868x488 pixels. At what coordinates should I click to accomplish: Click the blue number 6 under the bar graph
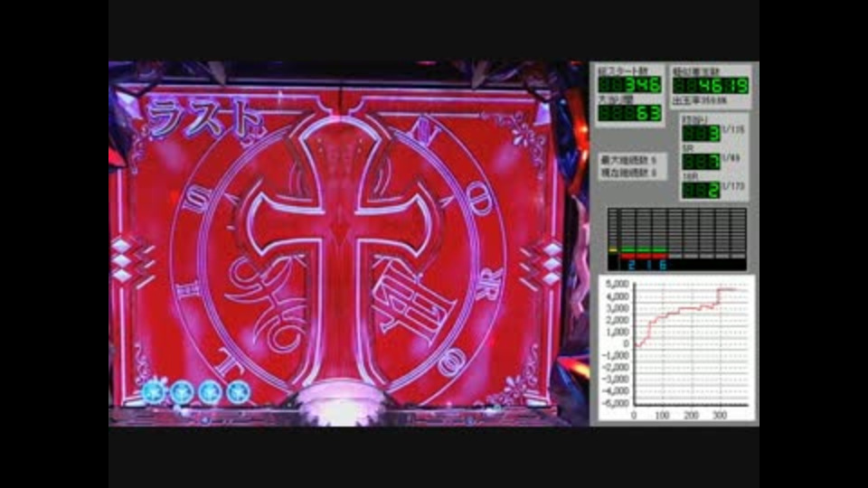663,266
